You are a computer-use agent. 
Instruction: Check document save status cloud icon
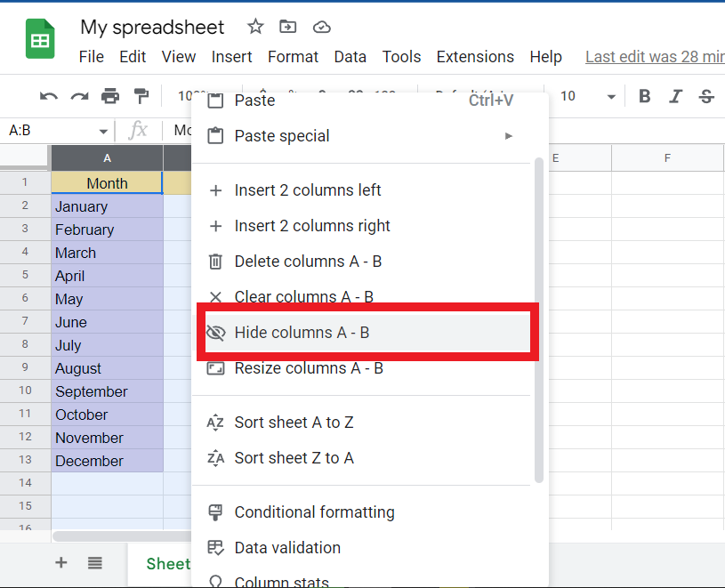point(321,28)
